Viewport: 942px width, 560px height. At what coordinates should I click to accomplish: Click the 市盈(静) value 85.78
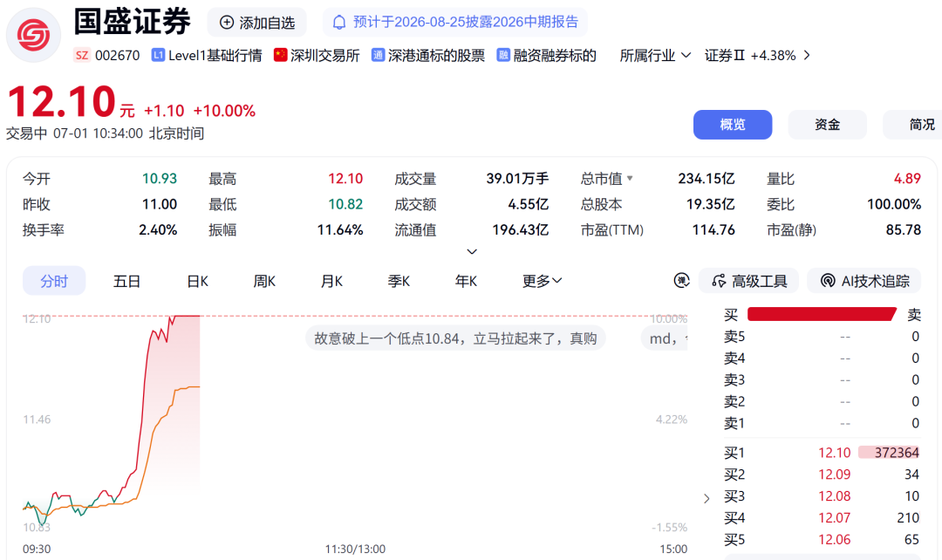pyautogui.click(x=903, y=230)
